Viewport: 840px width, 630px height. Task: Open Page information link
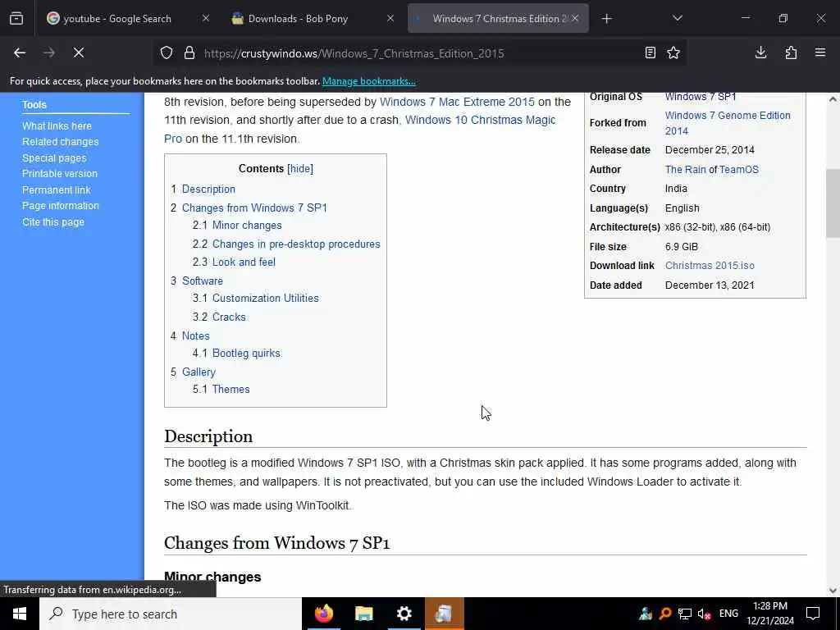click(x=61, y=206)
